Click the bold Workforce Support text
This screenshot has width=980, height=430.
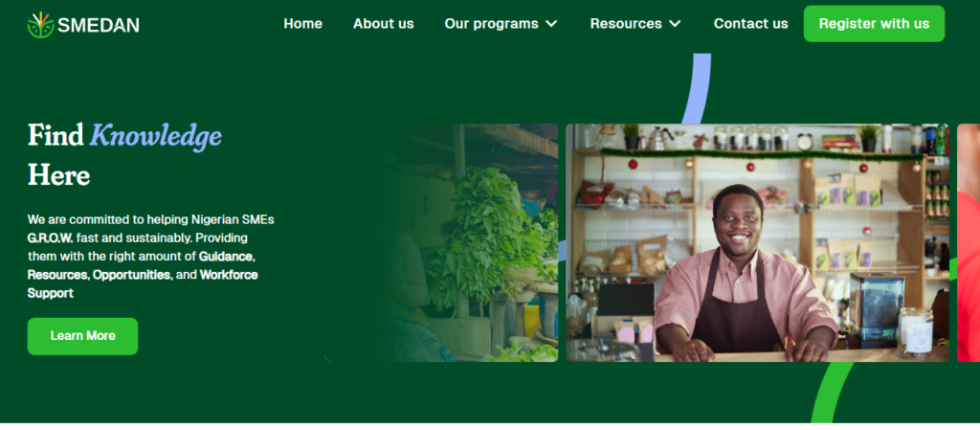(143, 283)
